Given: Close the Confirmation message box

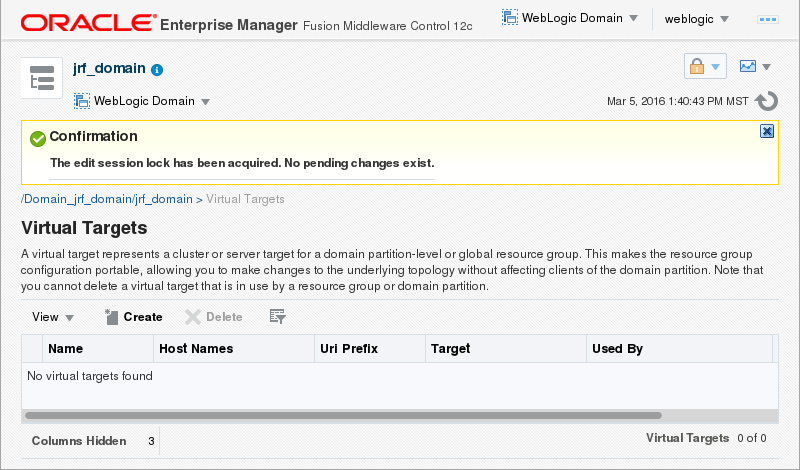Looking at the screenshot, I should (767, 131).
